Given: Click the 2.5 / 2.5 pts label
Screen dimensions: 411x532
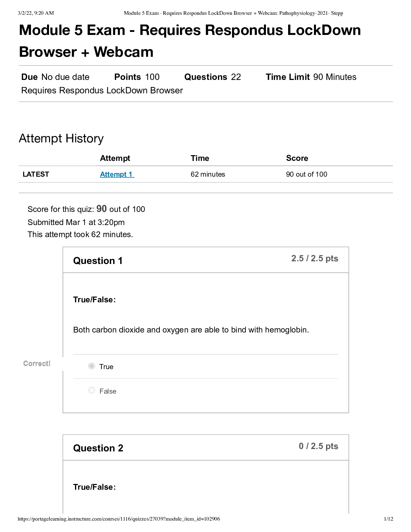Looking at the screenshot, I should pyautogui.click(x=315, y=259).
